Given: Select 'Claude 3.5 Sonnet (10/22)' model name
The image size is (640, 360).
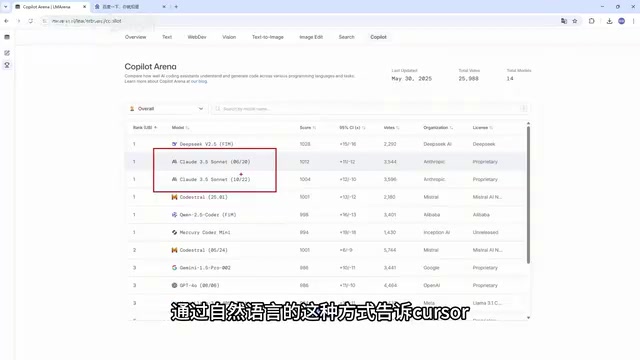Looking at the screenshot, I should (x=215, y=179).
